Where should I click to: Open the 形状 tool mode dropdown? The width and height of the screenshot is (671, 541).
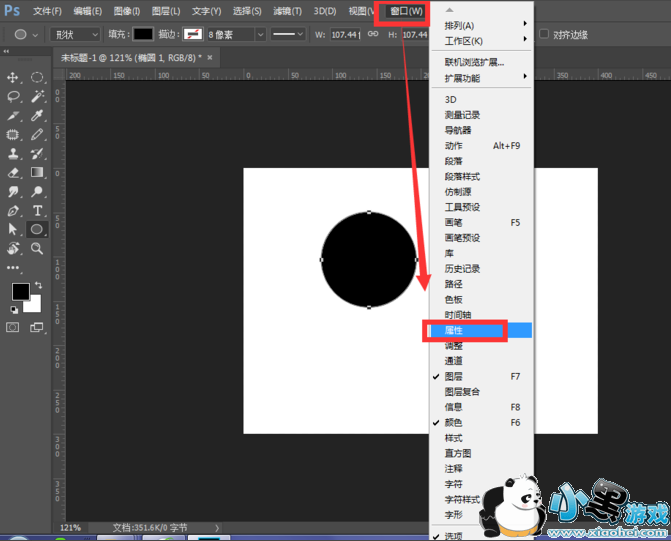(x=74, y=34)
